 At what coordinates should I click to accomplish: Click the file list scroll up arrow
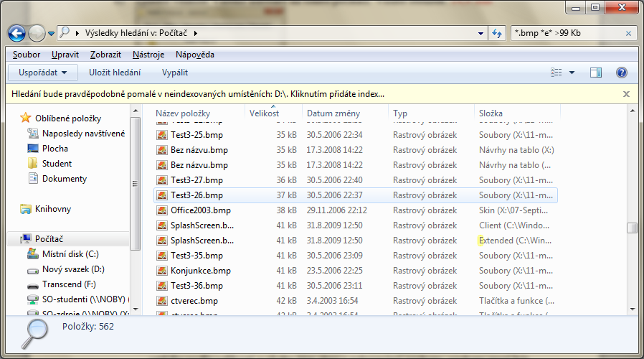633,111
